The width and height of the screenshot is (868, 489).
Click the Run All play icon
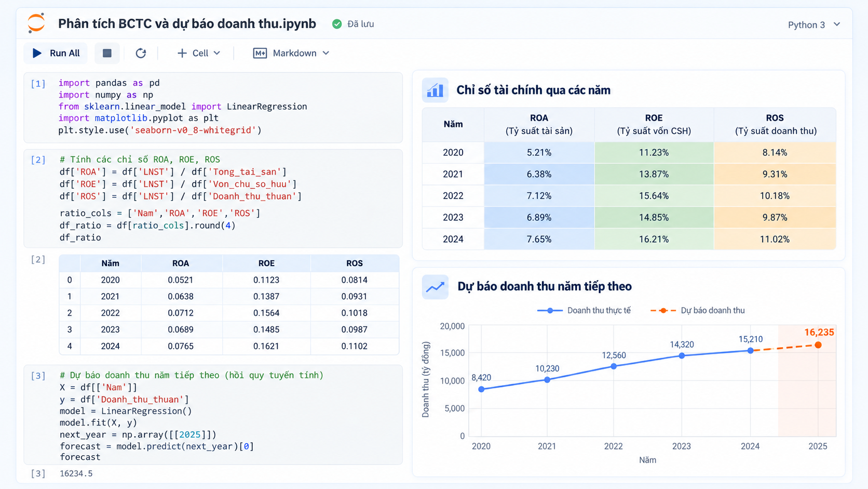tap(37, 53)
